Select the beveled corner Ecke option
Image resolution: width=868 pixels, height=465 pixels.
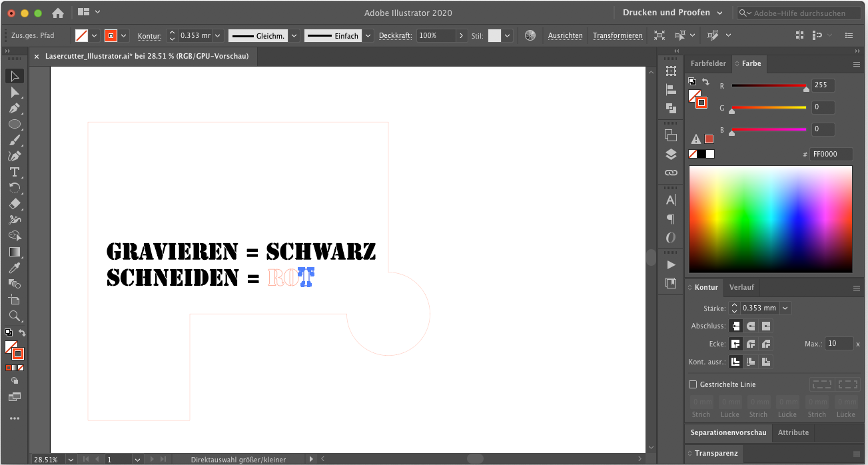pyautogui.click(x=766, y=344)
